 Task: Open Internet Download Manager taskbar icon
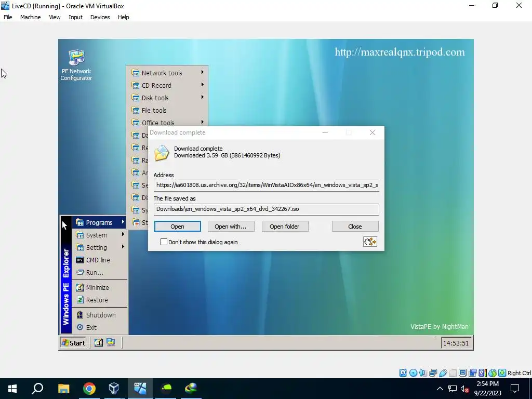tap(191, 389)
